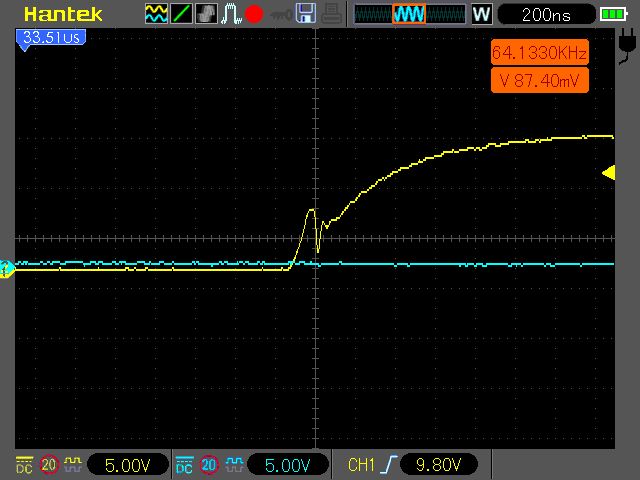
Task: Click the V 87.40mV measurement readout
Action: [x=540, y=80]
